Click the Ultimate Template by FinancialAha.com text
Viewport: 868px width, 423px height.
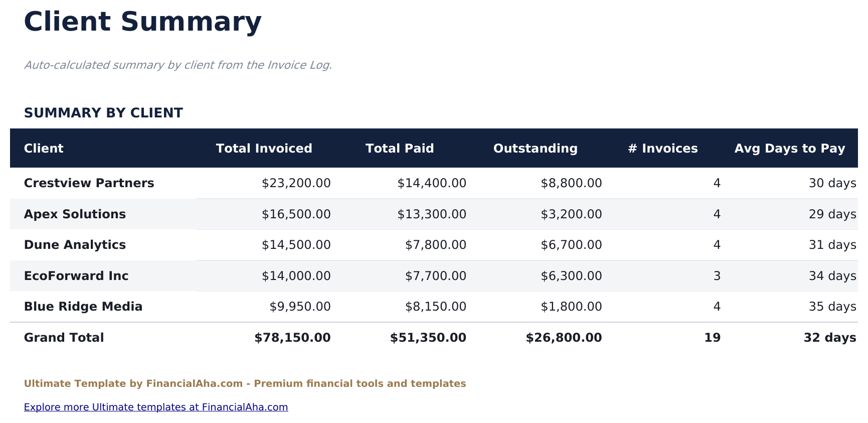pyautogui.click(x=245, y=384)
